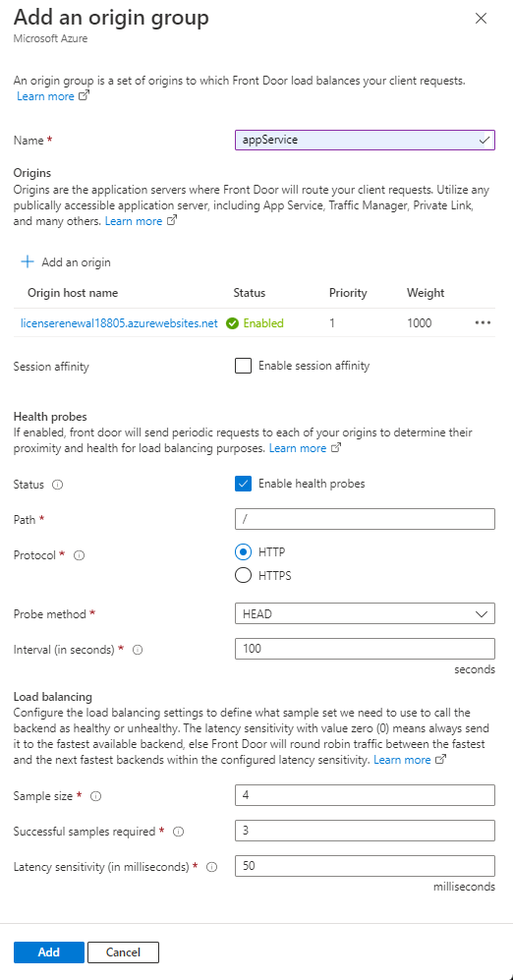Viewport: 513px width, 980px height.
Task: Open the Probe method dropdown
Action: pyautogui.click(x=365, y=613)
